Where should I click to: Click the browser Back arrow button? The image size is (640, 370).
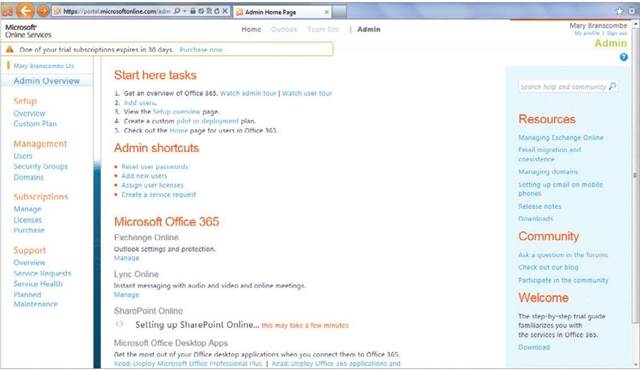point(25,10)
